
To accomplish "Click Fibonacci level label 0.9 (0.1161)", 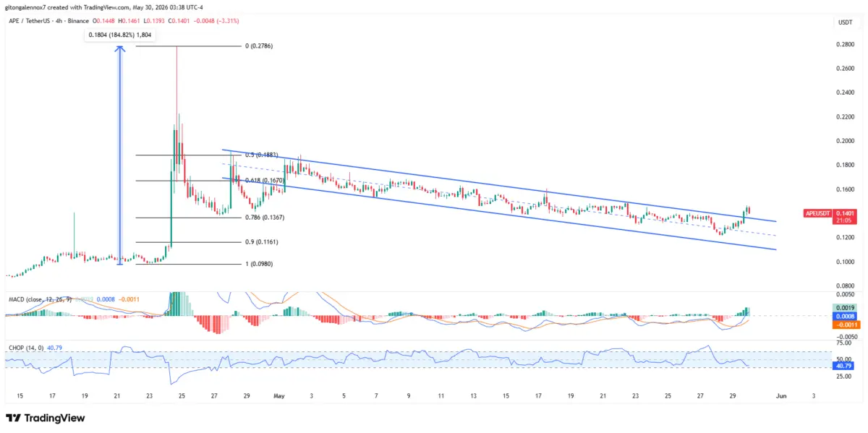I will point(263,242).
